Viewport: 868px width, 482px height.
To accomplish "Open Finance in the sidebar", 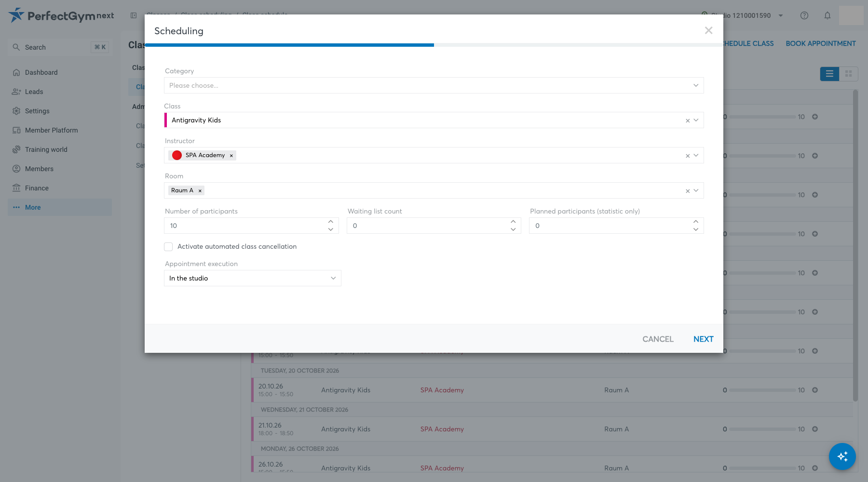I will point(60,188).
